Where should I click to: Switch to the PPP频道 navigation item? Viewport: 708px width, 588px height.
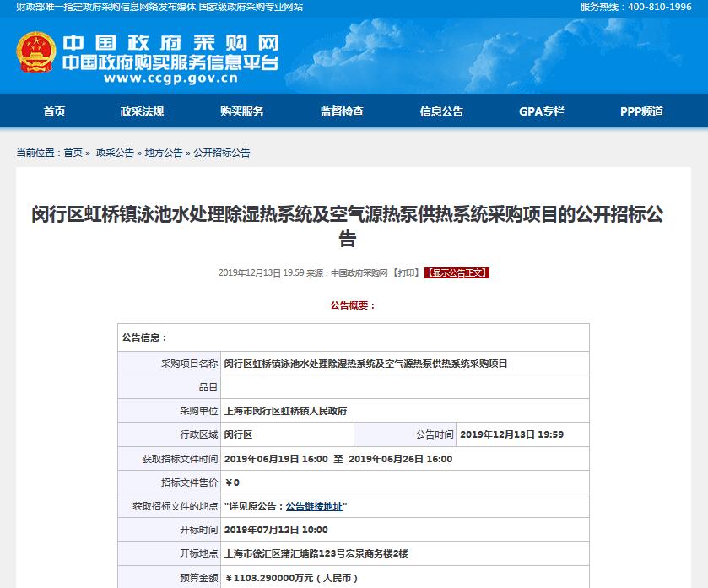(641, 111)
